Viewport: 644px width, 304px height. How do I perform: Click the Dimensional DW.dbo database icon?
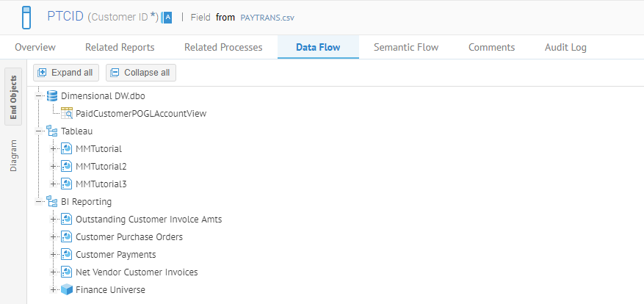click(x=52, y=95)
